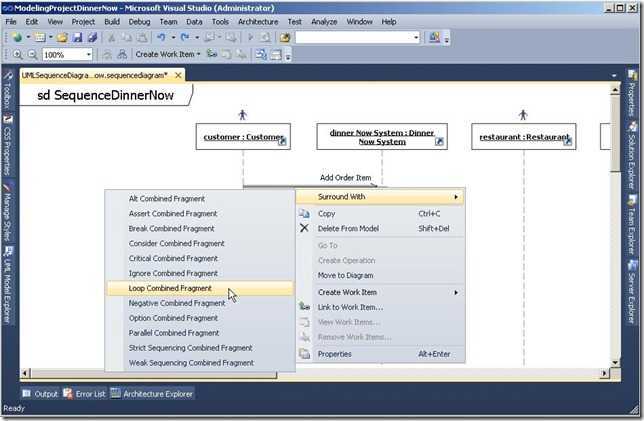Image resolution: width=644 pixels, height=421 pixels.
Task: Click the Redo arrow icon
Action: [185, 38]
